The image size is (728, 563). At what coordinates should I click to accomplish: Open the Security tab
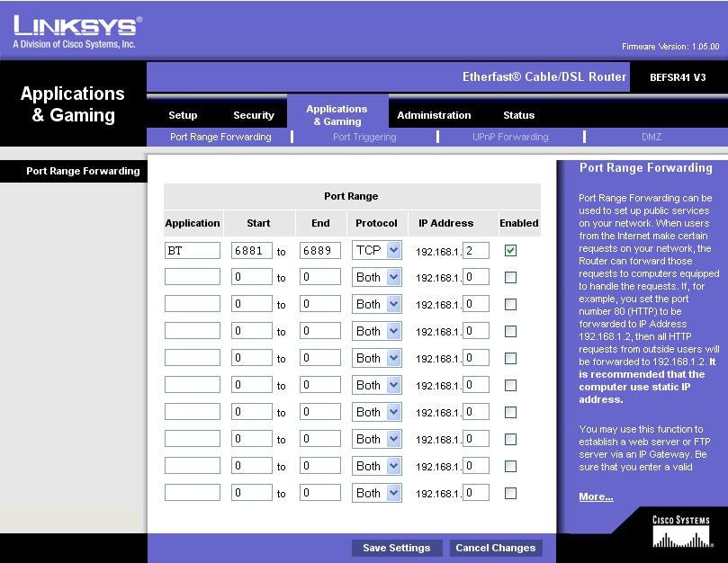[254, 115]
